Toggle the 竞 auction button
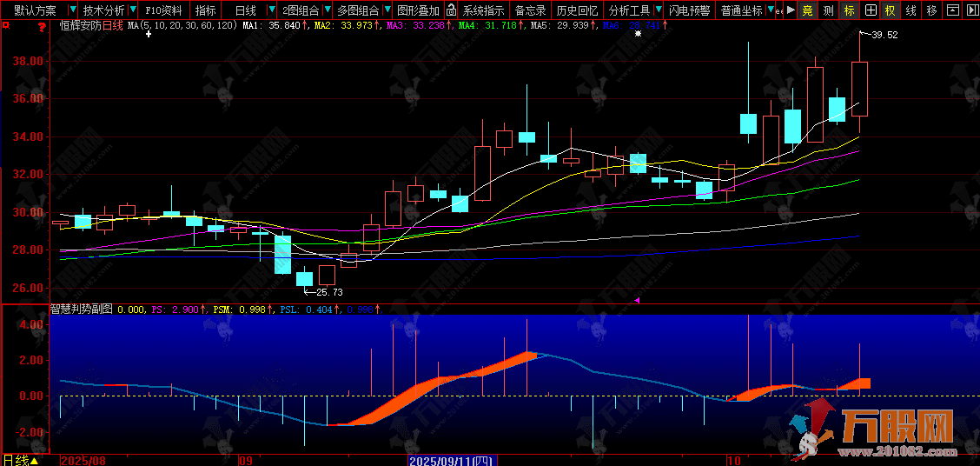 point(808,10)
